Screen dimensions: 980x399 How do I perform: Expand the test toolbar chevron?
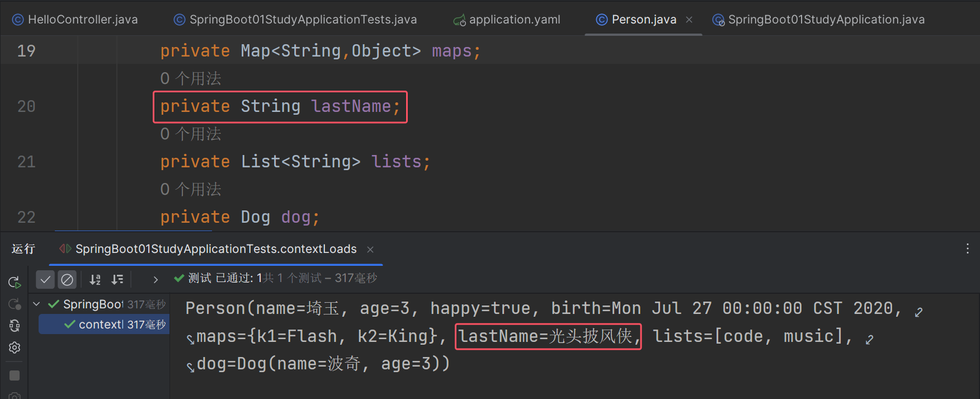point(156,279)
